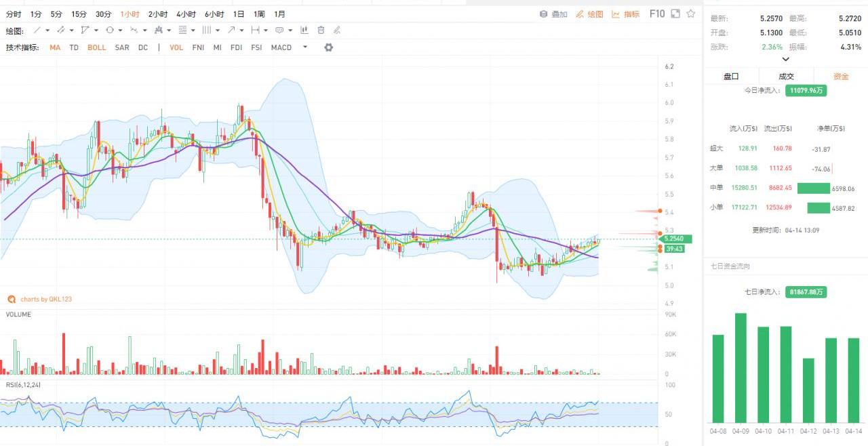Open indicator settings gear icon
Screen dimensions: 868x446
(x=329, y=47)
